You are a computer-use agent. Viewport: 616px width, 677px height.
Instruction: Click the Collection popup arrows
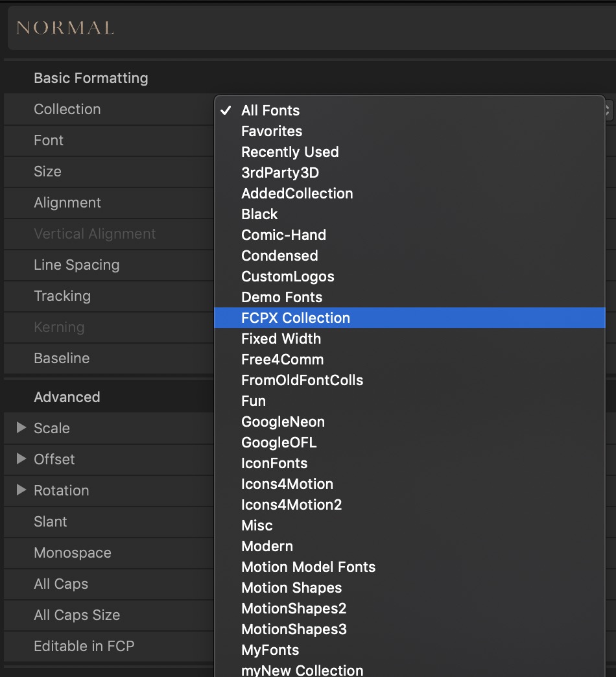(610, 110)
